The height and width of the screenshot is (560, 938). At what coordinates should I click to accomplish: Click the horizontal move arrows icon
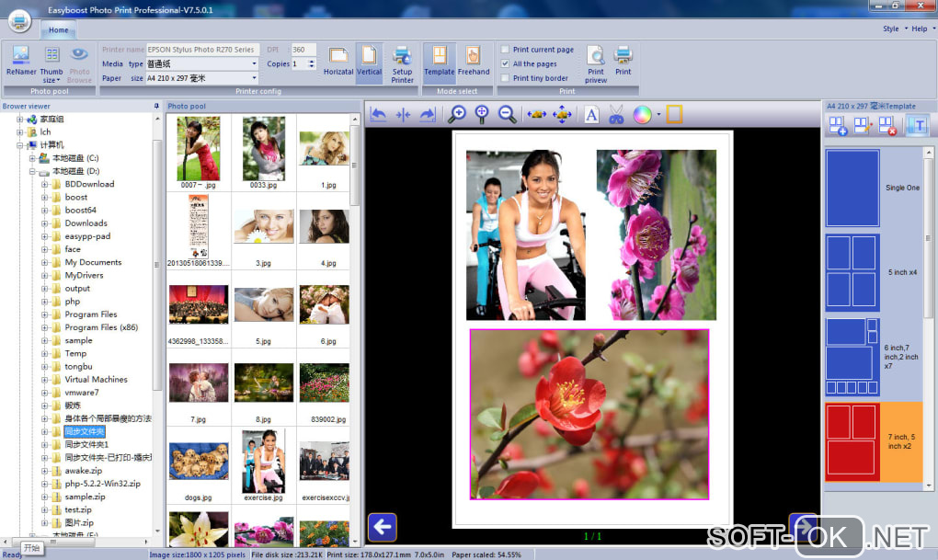click(537, 114)
